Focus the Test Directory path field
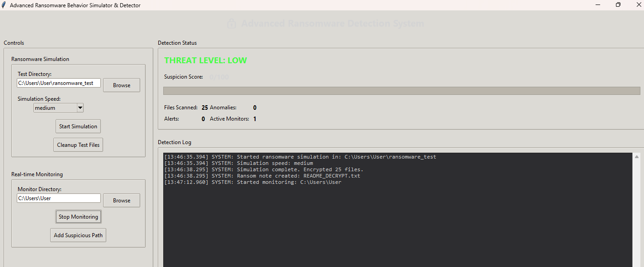Image resolution: width=644 pixels, height=267 pixels. point(59,83)
